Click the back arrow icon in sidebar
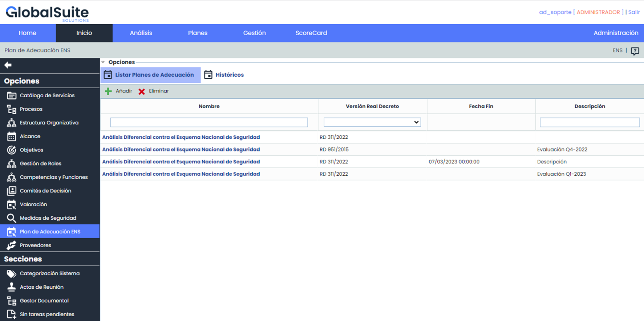 [8, 65]
